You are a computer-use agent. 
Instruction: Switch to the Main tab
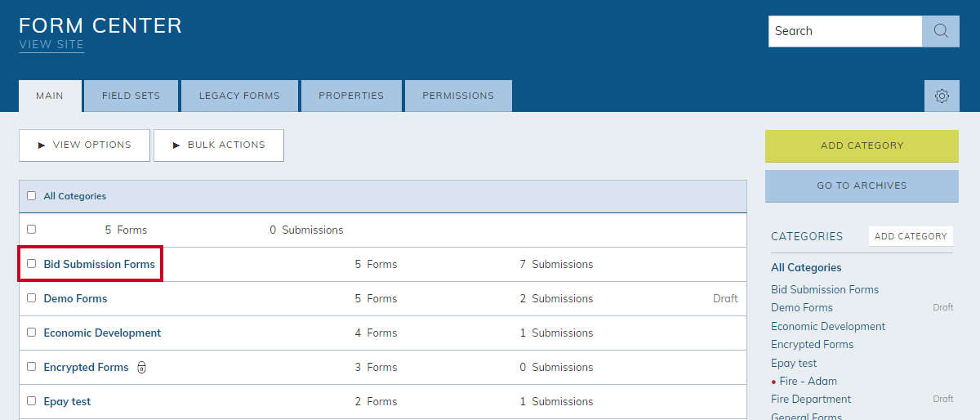50,96
